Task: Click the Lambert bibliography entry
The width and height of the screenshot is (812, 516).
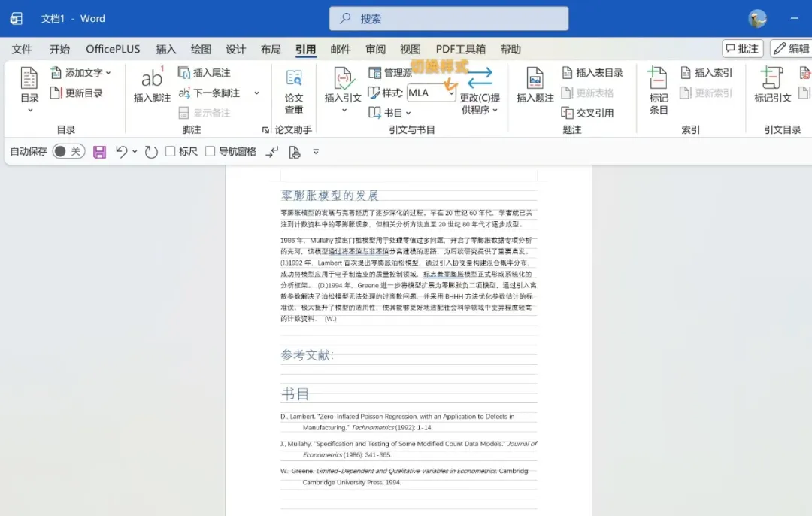Action: click(x=398, y=422)
